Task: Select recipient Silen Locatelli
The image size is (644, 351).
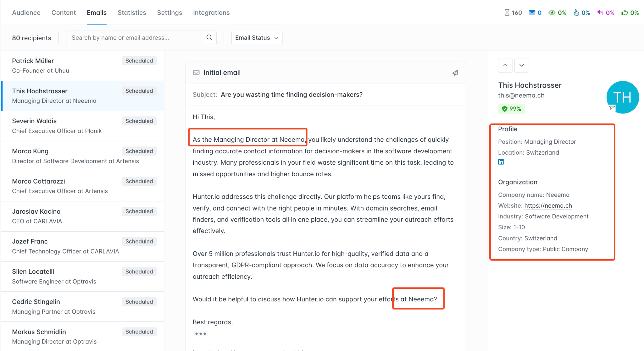Action: pos(83,277)
